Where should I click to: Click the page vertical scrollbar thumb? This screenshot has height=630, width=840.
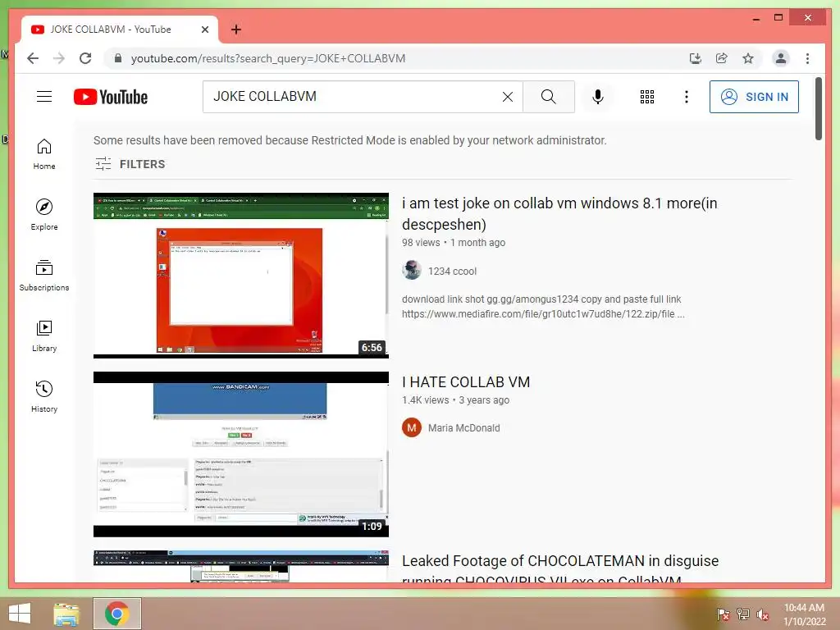818,109
